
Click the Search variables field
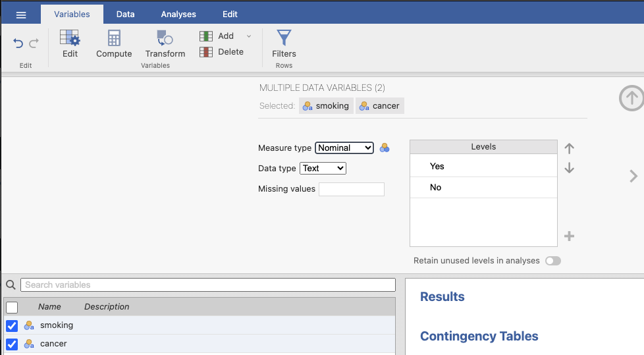[208, 285]
